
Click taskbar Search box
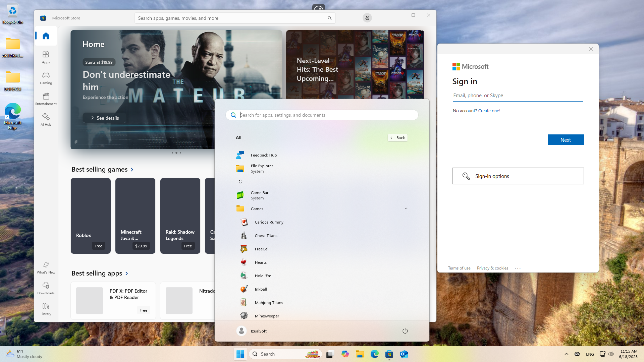coord(285,354)
